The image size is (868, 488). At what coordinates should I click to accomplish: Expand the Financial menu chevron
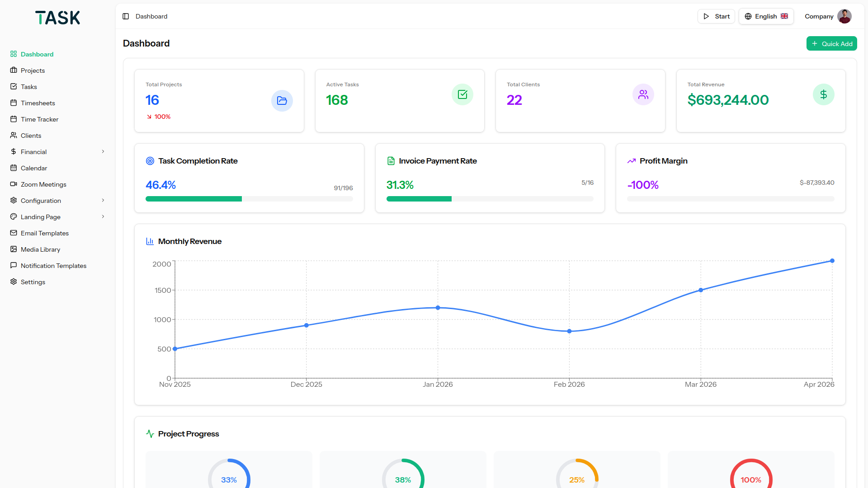click(x=103, y=152)
